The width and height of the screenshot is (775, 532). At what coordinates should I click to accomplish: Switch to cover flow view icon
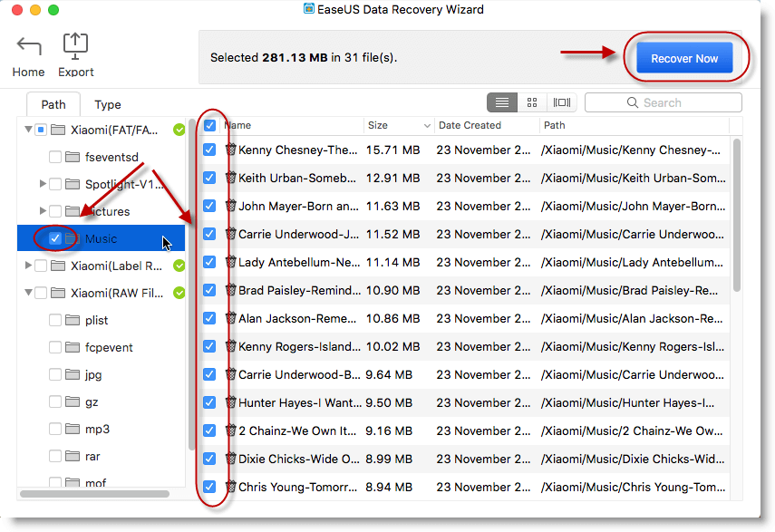coord(561,102)
